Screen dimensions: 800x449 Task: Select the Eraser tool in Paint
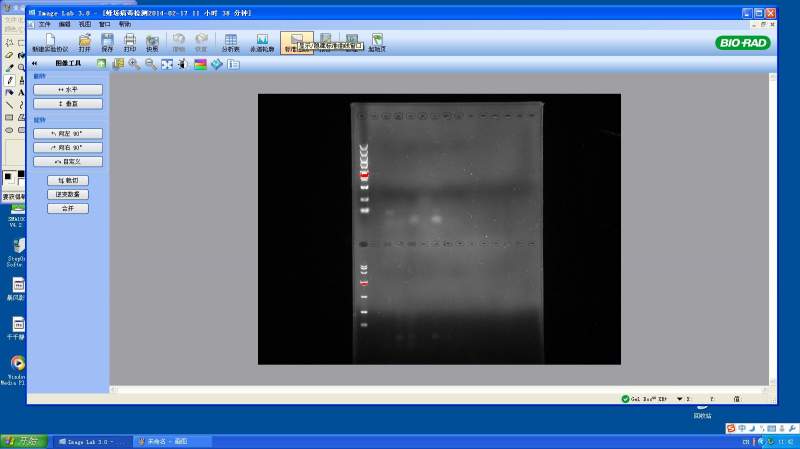pyautogui.click(x=9, y=55)
